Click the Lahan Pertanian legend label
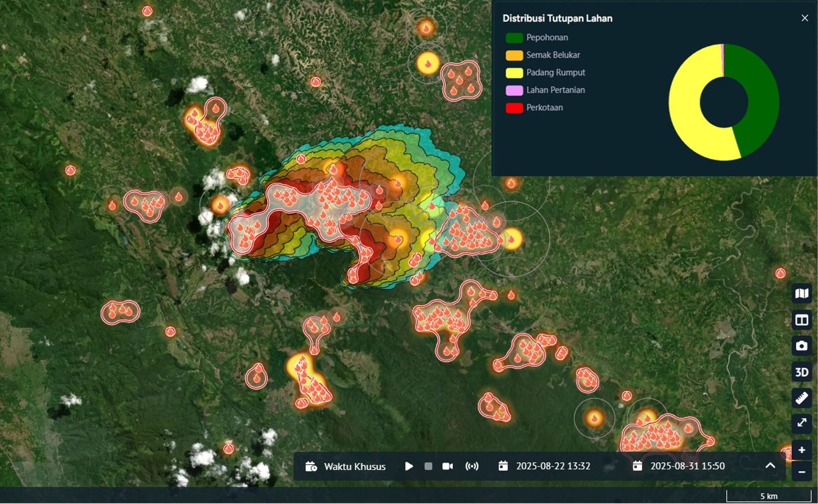The height and width of the screenshot is (504, 818). pyautogui.click(x=555, y=90)
